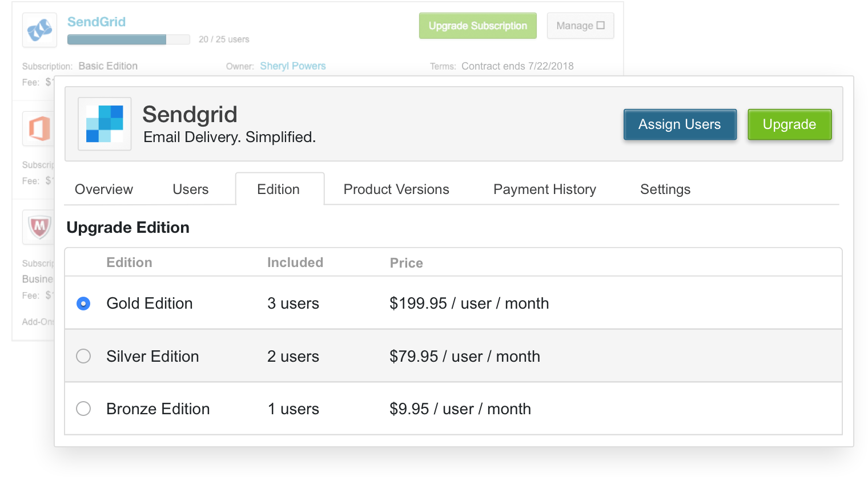Click the Office app icon in background list
Viewport: 868px width, 477px height.
pos(38,128)
